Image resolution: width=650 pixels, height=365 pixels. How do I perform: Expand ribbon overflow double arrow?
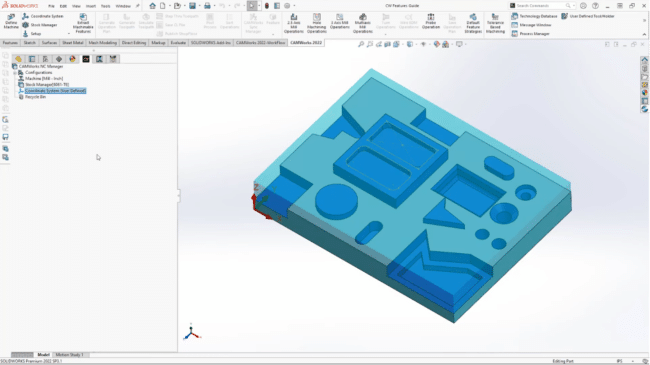(x=644, y=20)
